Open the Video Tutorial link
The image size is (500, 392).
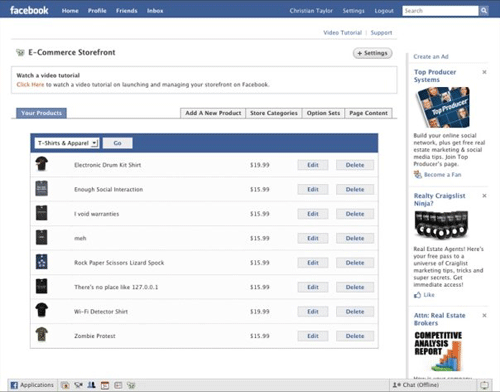342,33
